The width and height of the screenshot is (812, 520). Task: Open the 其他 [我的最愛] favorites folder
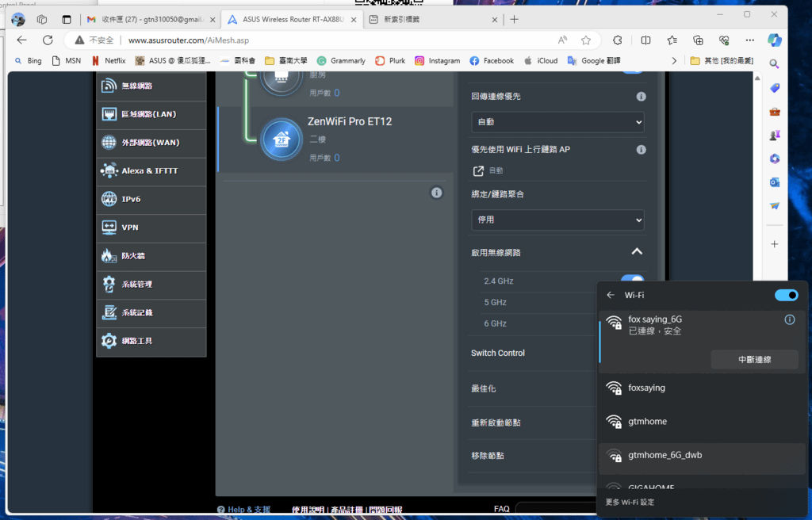[722, 60]
